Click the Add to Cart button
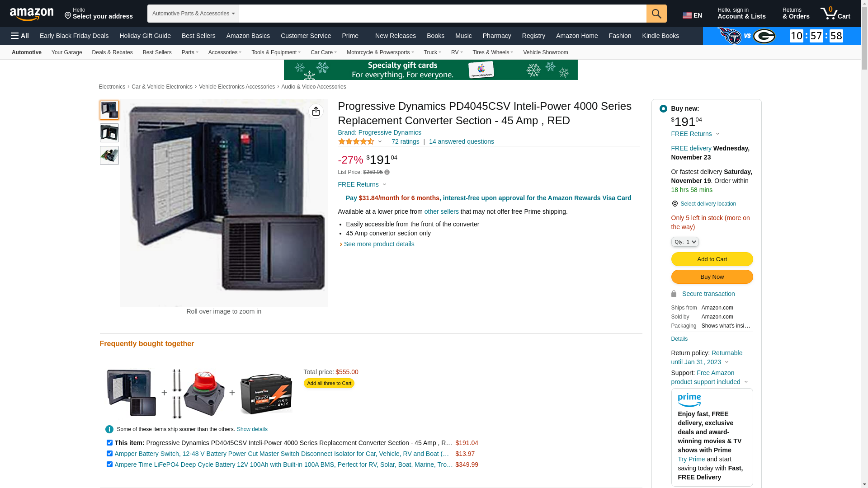This screenshot has width=868, height=488. pos(712,259)
